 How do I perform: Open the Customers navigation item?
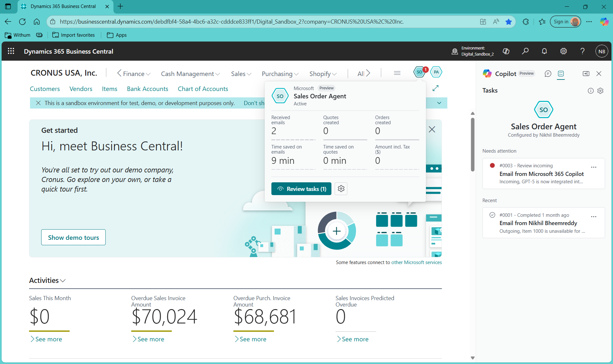(x=45, y=89)
